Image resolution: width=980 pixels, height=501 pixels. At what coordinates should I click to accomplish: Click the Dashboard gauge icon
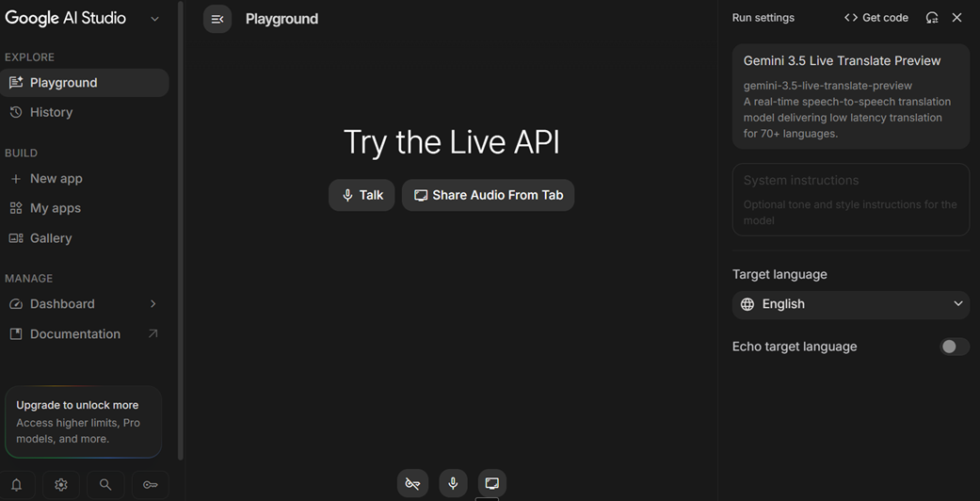(x=16, y=304)
